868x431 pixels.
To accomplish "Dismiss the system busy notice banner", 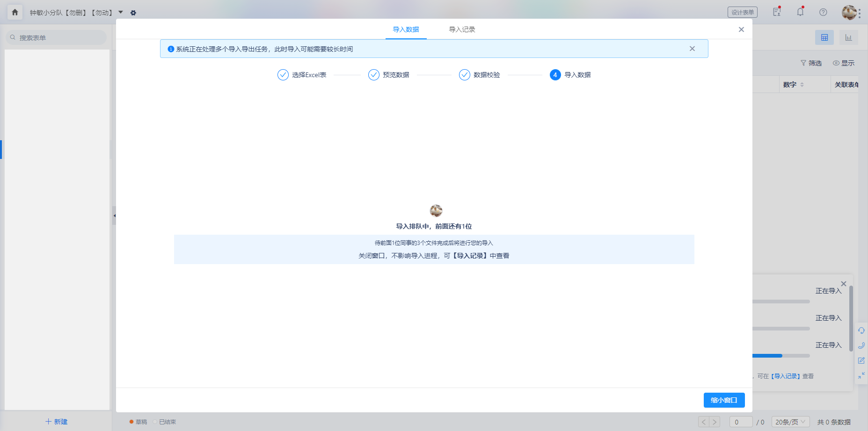I will [x=692, y=49].
